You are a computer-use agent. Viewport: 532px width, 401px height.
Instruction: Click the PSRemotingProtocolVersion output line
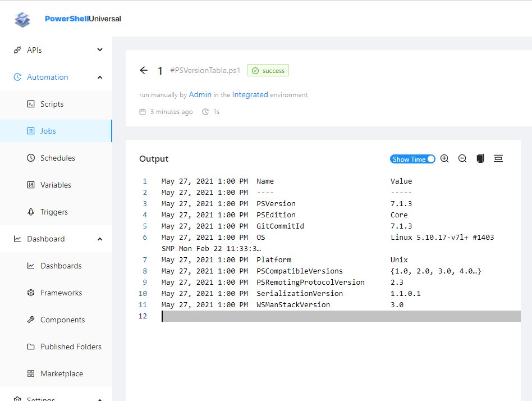coord(341,282)
